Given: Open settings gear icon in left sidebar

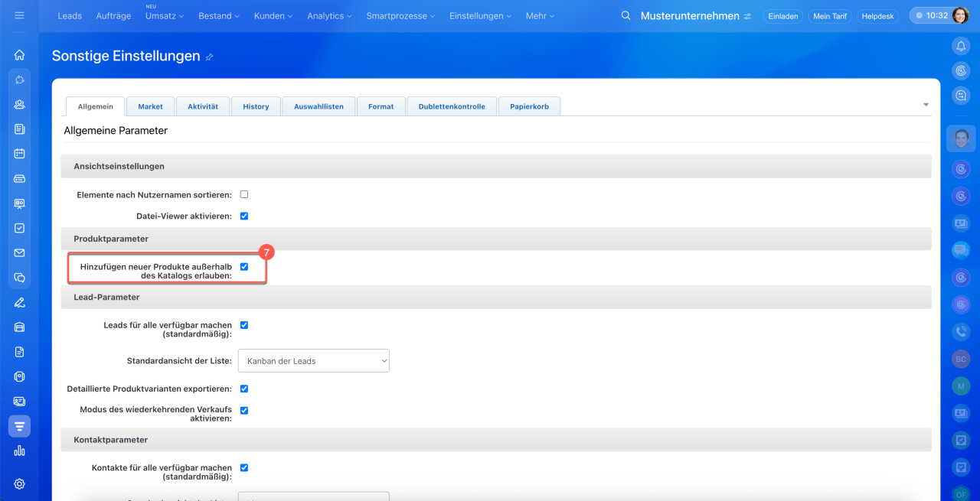Looking at the screenshot, I should pos(19,483).
